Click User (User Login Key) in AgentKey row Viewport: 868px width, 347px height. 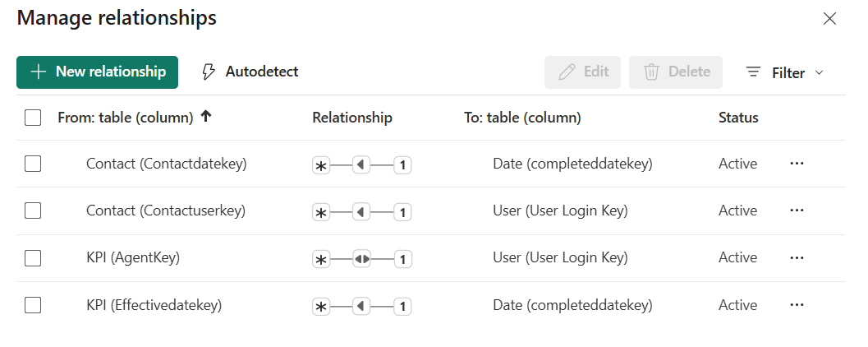[x=560, y=257]
